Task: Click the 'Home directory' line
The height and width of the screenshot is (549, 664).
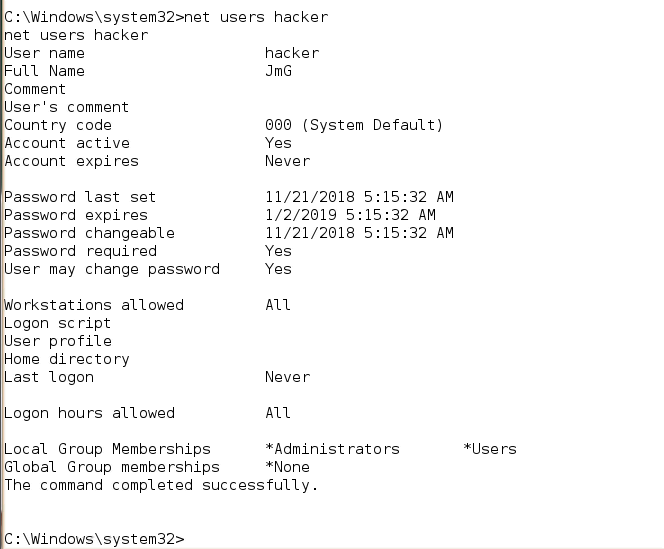Action: pos(66,359)
